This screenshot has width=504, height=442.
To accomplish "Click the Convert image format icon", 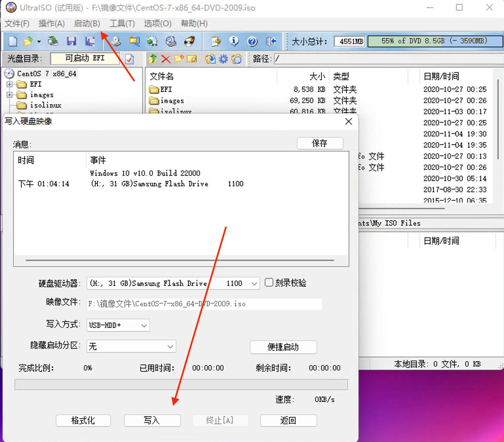I will [152, 41].
